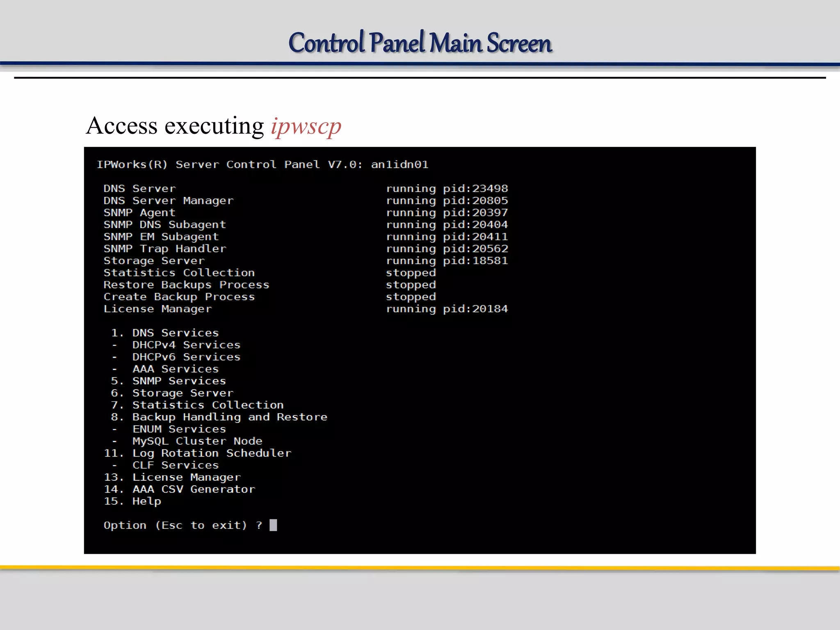Viewport: 840px width, 630px height.
Task: Select the 'DNS Server Manager' status row label
Action: click(x=169, y=201)
